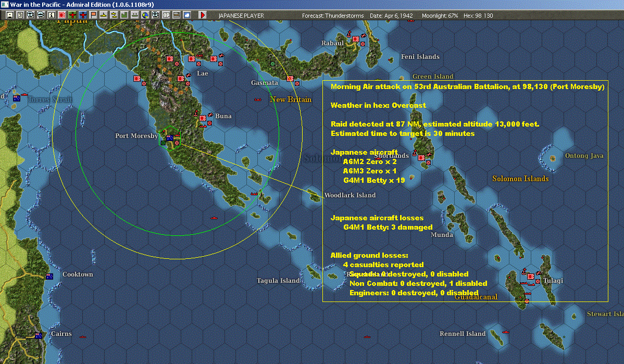Click the save game disk icon
Screen dimensions: 624x364
click(10, 15)
